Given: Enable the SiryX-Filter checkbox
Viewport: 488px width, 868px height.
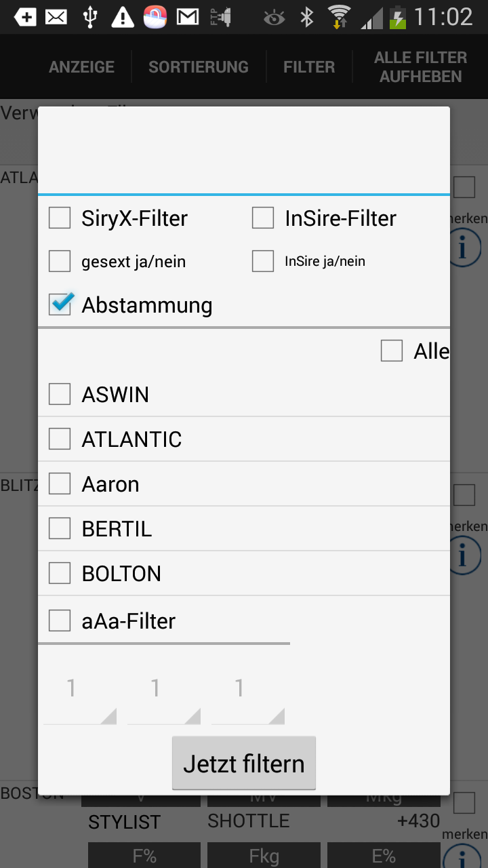Looking at the screenshot, I should click(x=60, y=218).
